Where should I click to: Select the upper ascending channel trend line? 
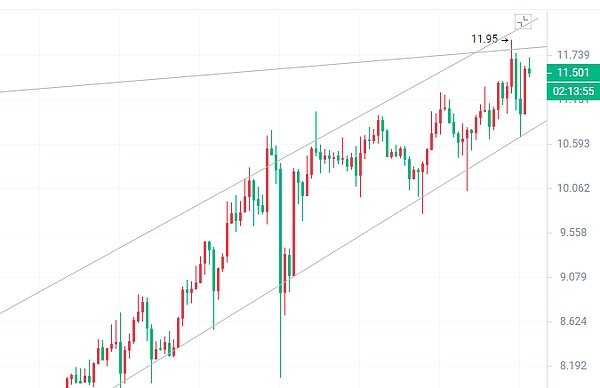(268, 165)
